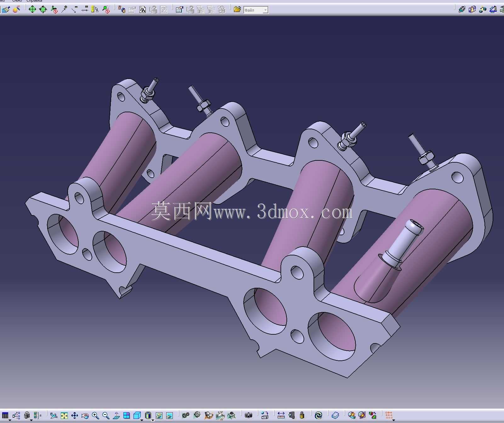The width and height of the screenshot is (504, 423).
Task: Expand the arrow under the padlock icon
Action: (x=31, y=420)
